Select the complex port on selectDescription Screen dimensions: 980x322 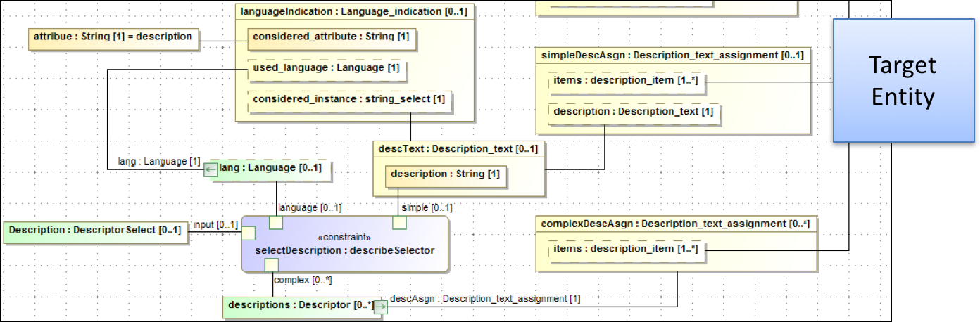[271, 265]
